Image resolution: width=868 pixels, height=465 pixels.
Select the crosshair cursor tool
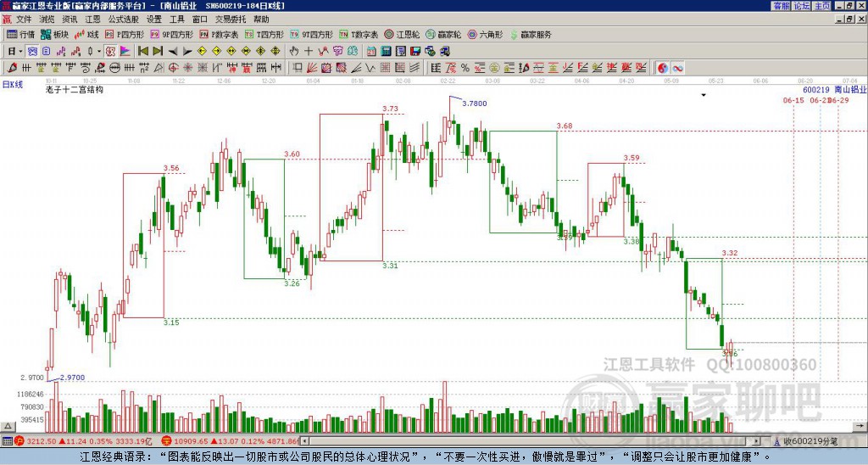[x=309, y=52]
